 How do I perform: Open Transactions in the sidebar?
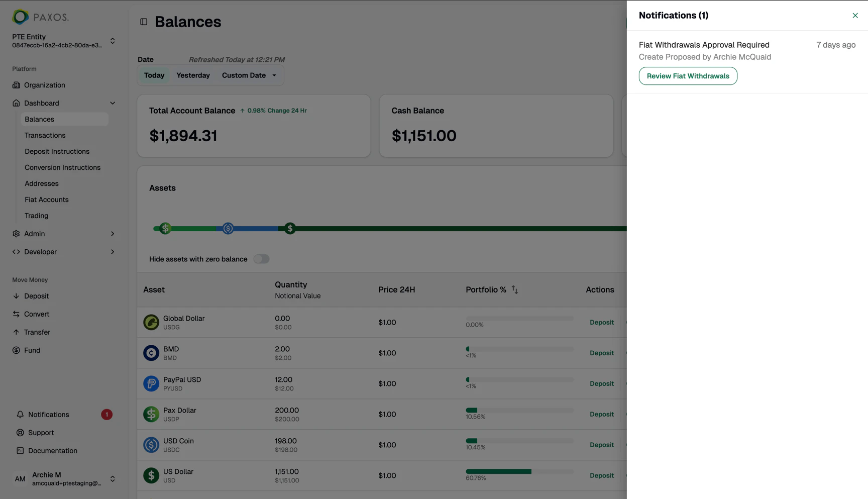tap(45, 135)
